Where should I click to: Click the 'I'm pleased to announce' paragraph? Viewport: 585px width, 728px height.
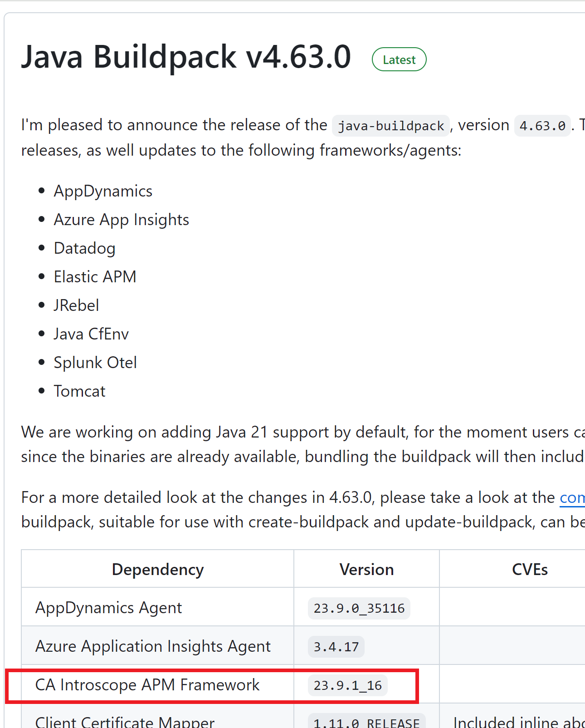click(303, 138)
